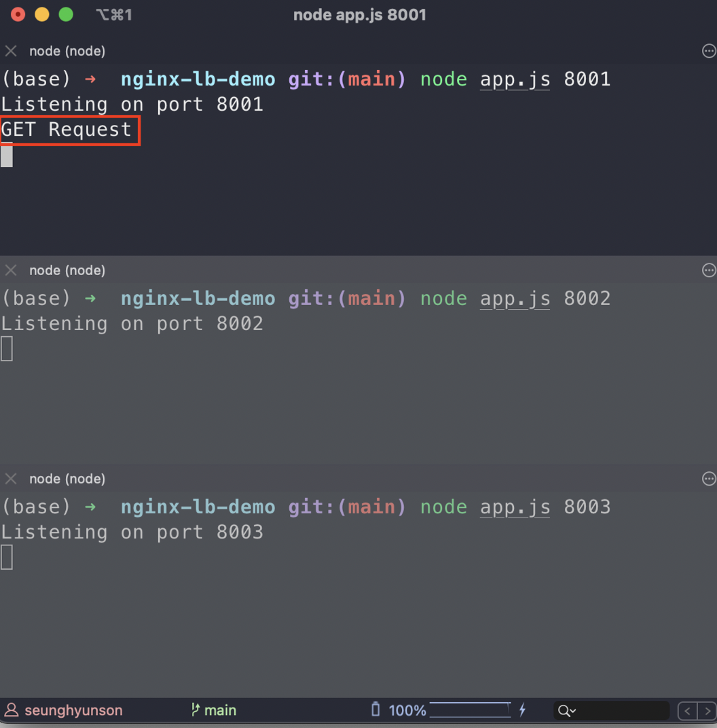Open options menu for the 8001 pane
Image resolution: width=717 pixels, height=728 pixels.
[709, 51]
